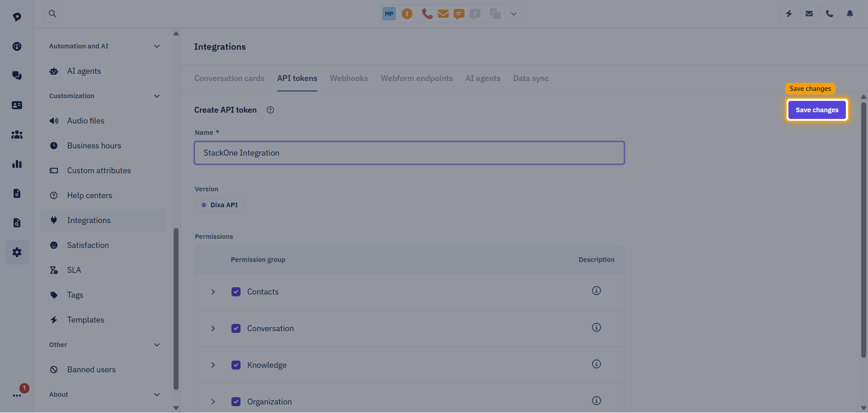Switch to the Conversation cards tab
The image size is (868, 413).
pyautogui.click(x=229, y=78)
